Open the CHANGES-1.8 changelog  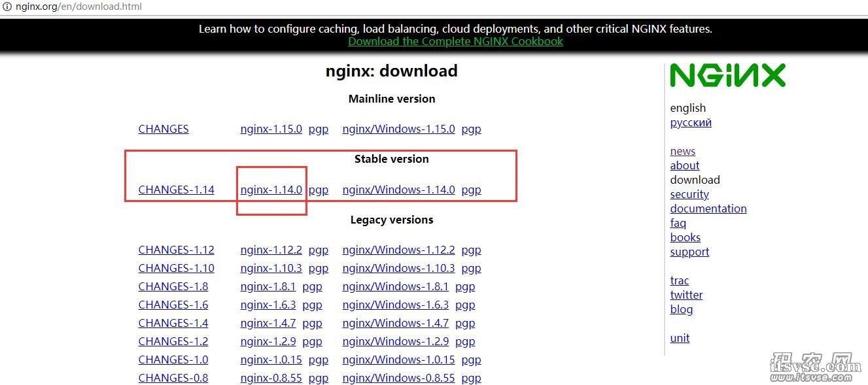pos(173,286)
